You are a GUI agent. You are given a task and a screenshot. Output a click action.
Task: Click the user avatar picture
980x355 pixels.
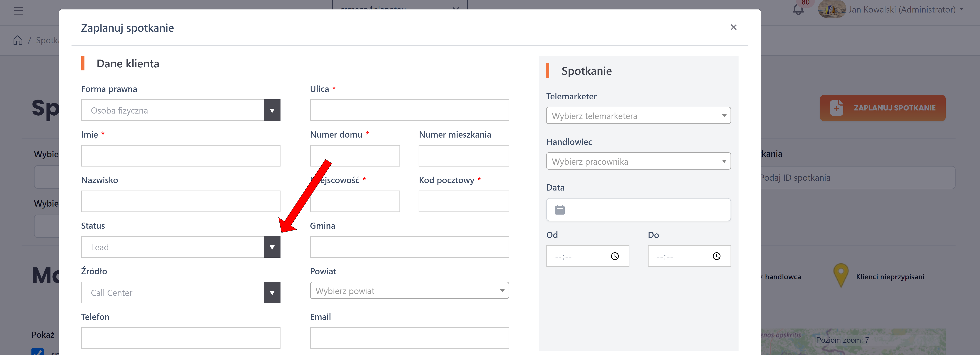(x=832, y=9)
